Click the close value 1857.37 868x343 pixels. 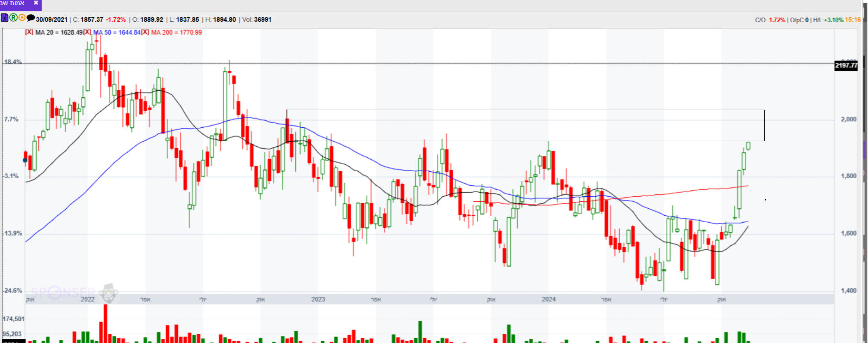pos(92,20)
